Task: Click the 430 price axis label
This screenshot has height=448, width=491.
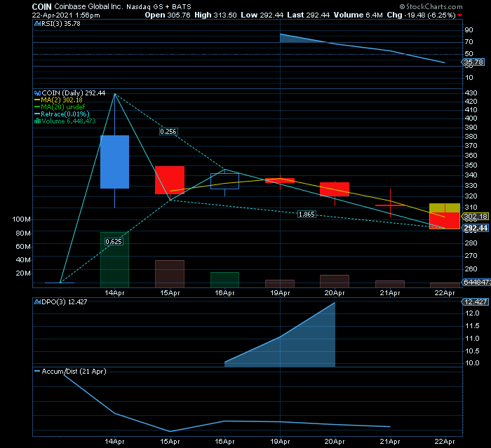Action: tap(471, 93)
